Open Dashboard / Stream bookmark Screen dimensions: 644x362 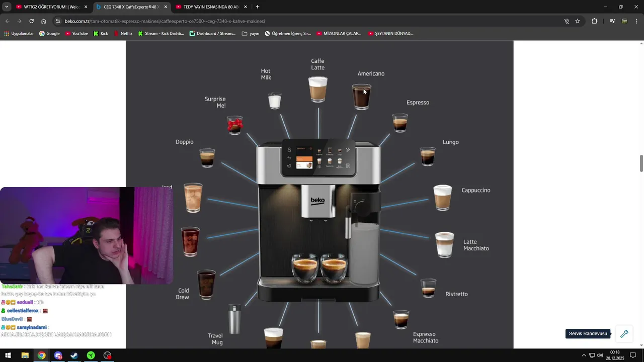pyautogui.click(x=212, y=34)
